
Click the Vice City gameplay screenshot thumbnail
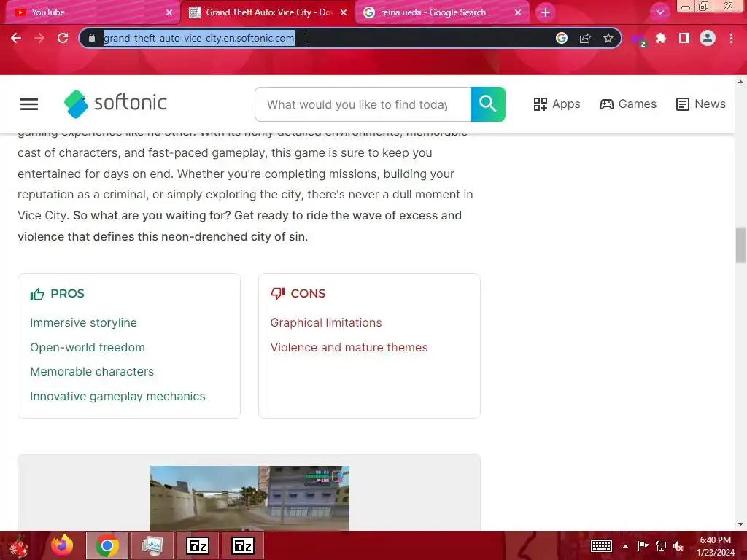249,498
